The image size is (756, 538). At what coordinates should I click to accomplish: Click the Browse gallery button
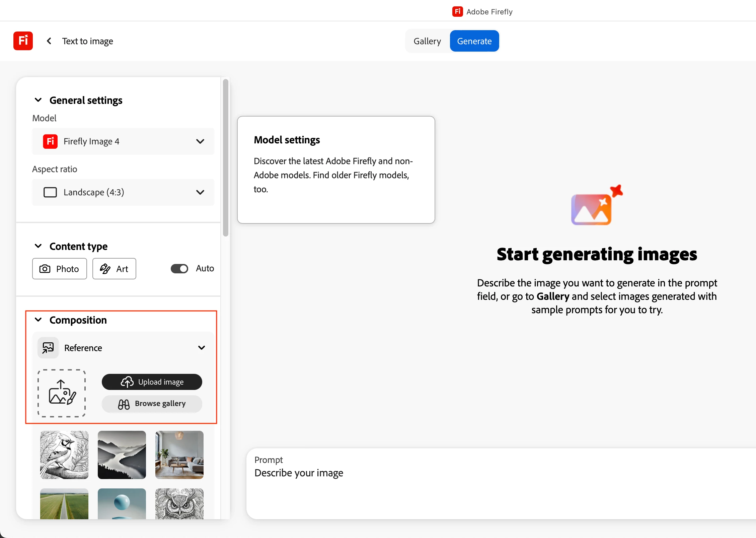tap(152, 404)
